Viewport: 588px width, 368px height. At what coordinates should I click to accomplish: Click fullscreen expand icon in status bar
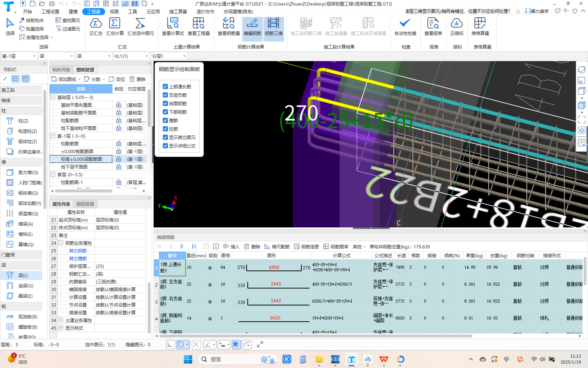pyautogui.click(x=260, y=344)
